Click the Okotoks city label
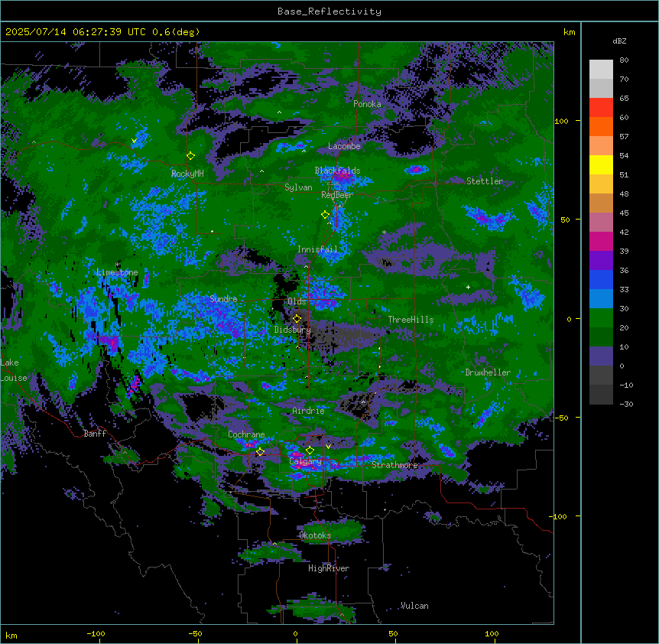The image size is (659, 644). pyautogui.click(x=315, y=535)
